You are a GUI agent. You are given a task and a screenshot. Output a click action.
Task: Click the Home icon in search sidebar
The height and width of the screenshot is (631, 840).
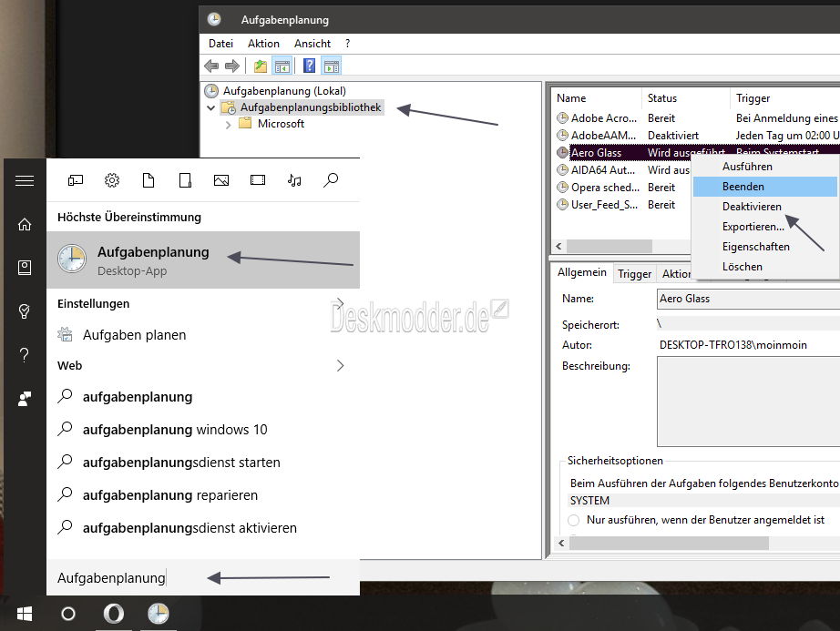pyautogui.click(x=25, y=224)
